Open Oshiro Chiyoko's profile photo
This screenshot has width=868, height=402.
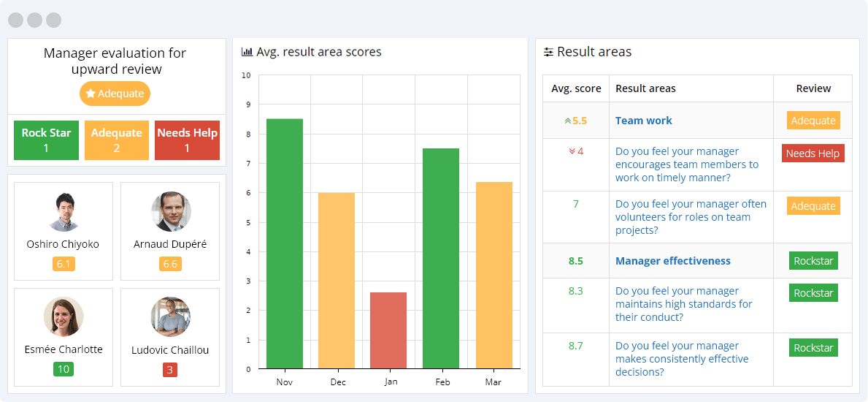pos(64,212)
